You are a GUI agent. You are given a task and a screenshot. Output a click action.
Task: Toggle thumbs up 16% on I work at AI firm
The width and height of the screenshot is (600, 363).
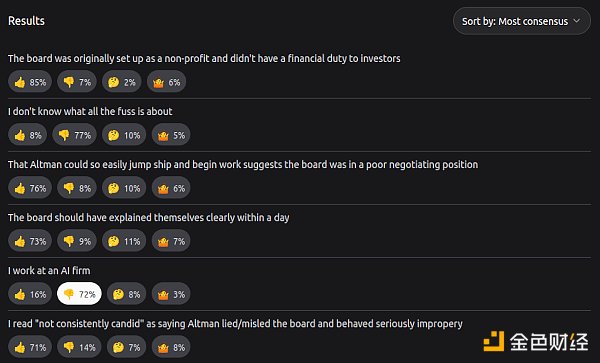(30, 294)
